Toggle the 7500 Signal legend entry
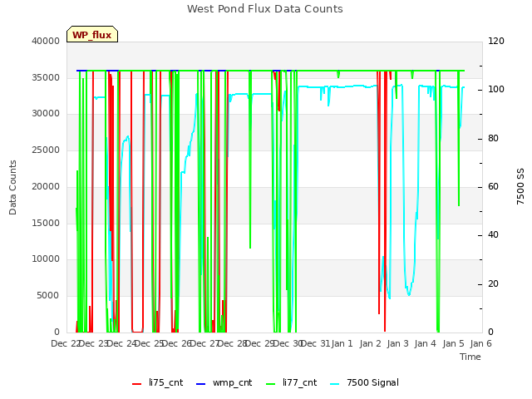 tap(364, 382)
